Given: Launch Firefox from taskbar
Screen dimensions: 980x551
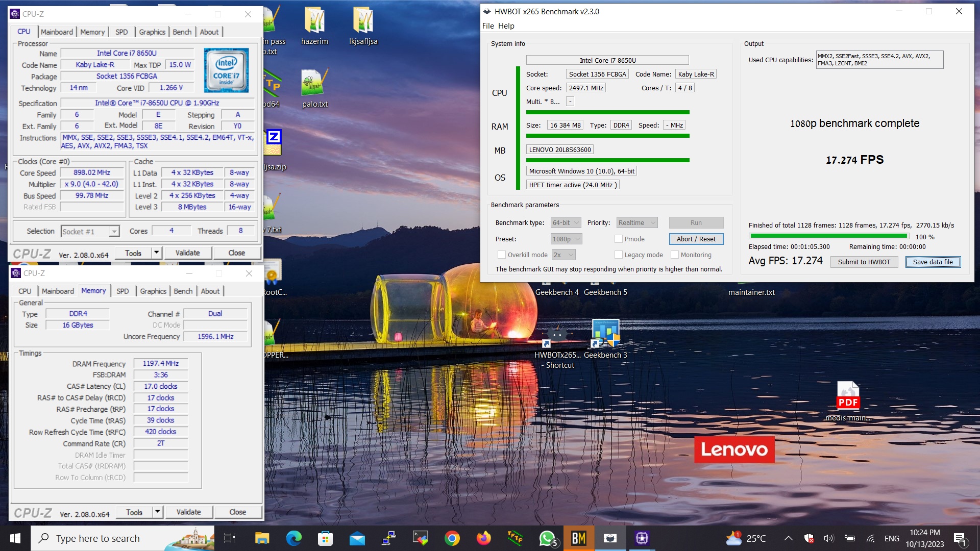Looking at the screenshot, I should [x=483, y=538].
